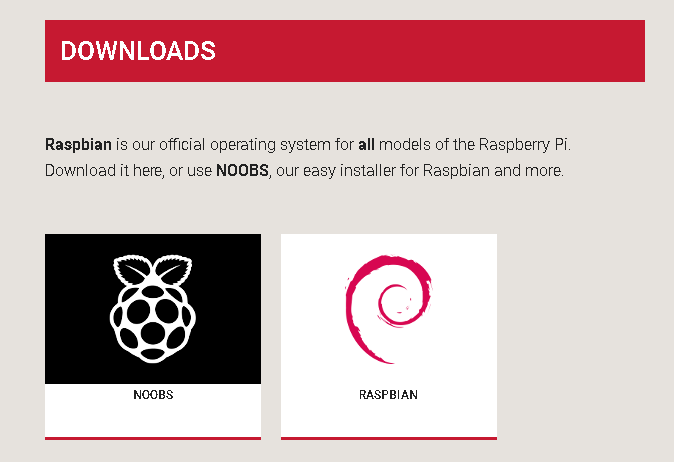Click the leaves atop the raspberry logo

(153, 270)
